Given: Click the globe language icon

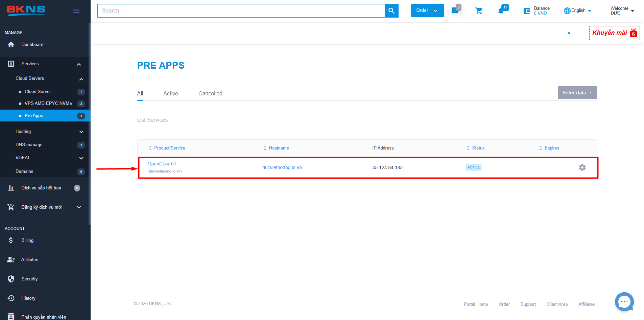Looking at the screenshot, I should 567,11.
